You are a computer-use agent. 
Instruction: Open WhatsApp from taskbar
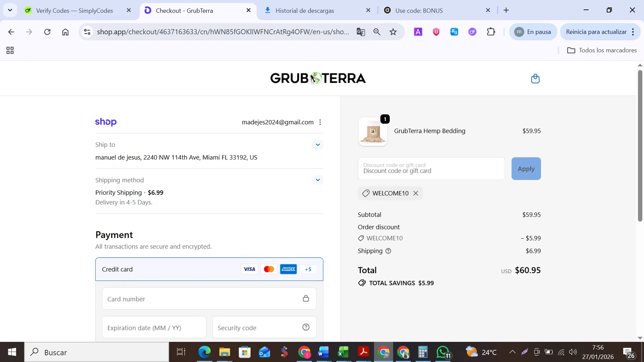(x=443, y=352)
